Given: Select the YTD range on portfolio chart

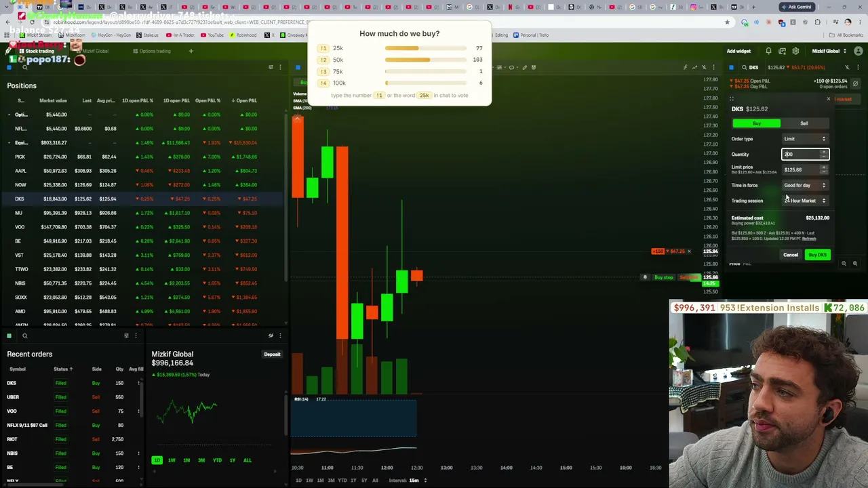Looking at the screenshot, I should (217, 460).
